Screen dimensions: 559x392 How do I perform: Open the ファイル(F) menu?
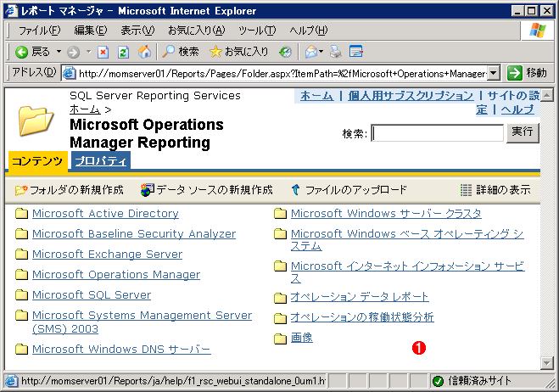point(40,31)
